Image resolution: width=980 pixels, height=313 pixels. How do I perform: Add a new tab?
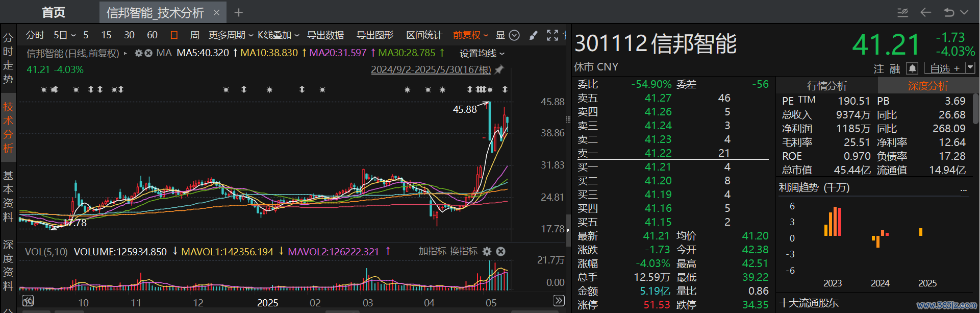[239, 12]
